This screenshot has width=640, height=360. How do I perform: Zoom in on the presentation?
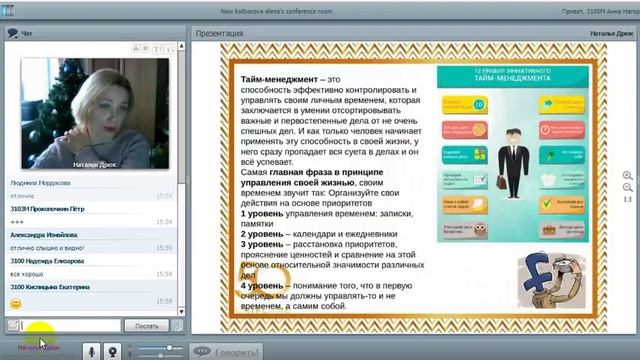[x=627, y=176]
